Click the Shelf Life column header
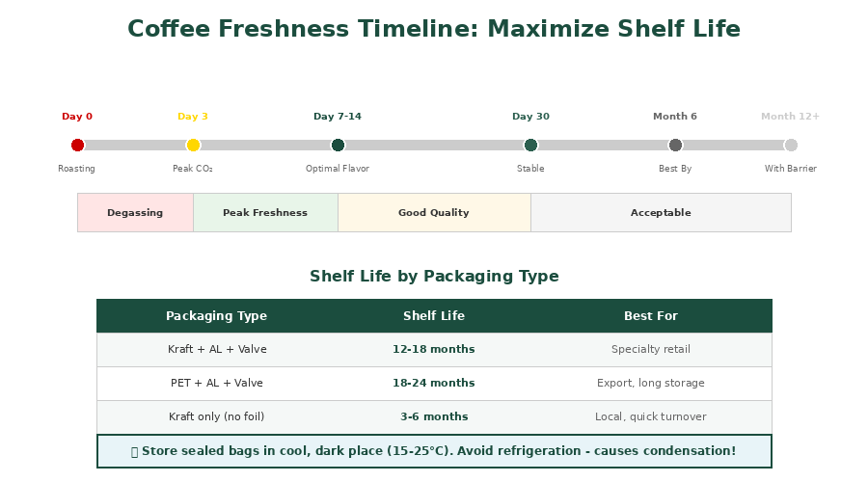This screenshot has height=482, width=868. (434, 316)
